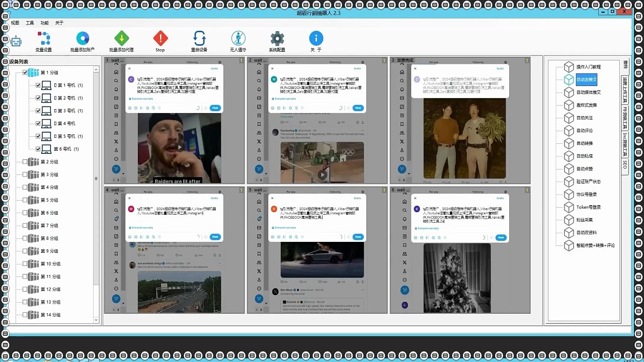The image size is (644, 362).
Task: Click the cube icon beside 粉丝采集
Action: point(569,220)
